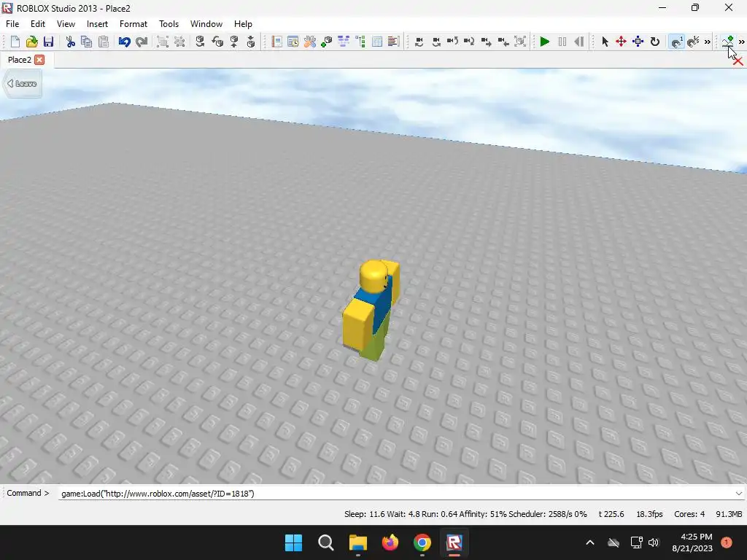Click the insert object green plus icon
This screenshot has width=747, height=560.
coord(327,42)
